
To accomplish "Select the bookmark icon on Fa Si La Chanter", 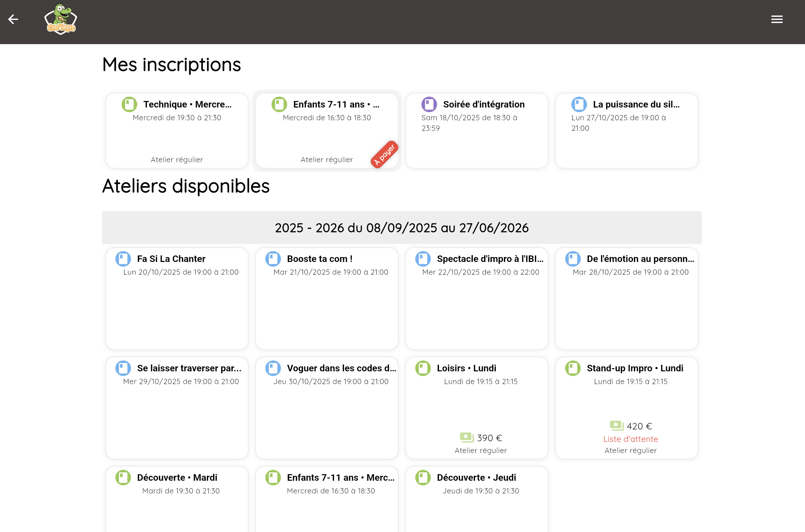I will (x=123, y=259).
